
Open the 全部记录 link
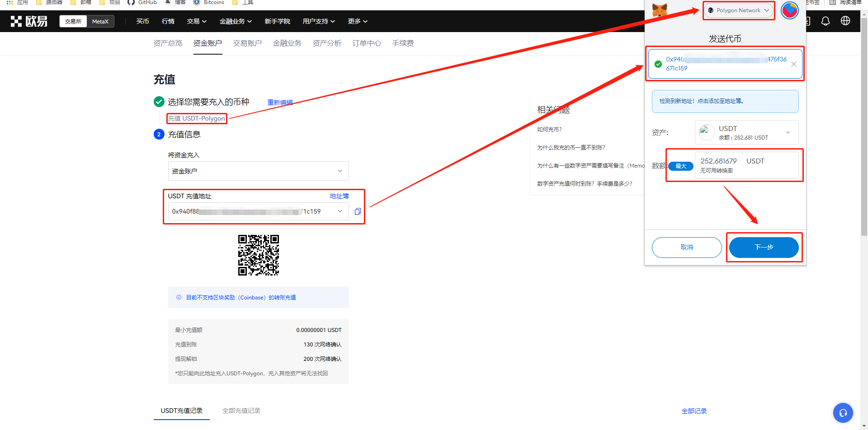tap(694, 411)
